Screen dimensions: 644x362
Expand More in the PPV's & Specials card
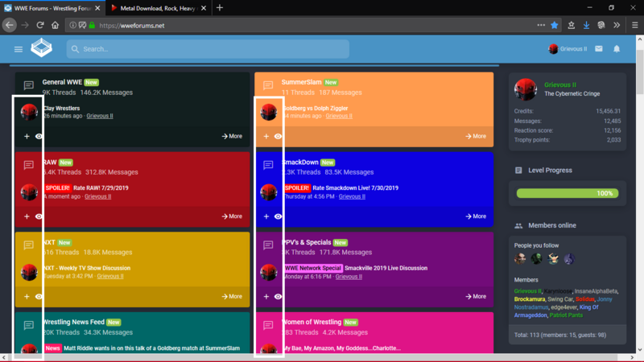click(x=476, y=296)
